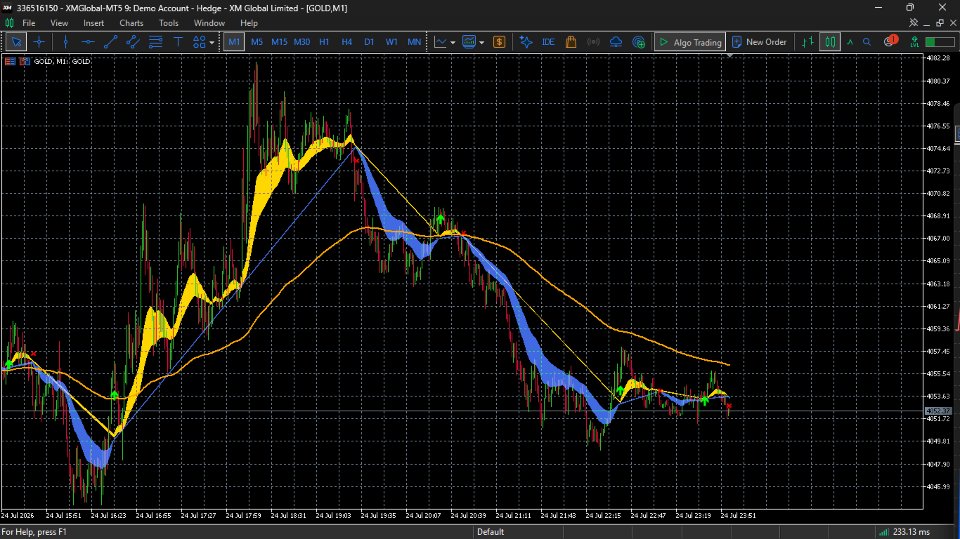Click the MetaTrader chart icon left of File
Image resolution: width=960 pixels, height=539 pixels.
pos(9,23)
